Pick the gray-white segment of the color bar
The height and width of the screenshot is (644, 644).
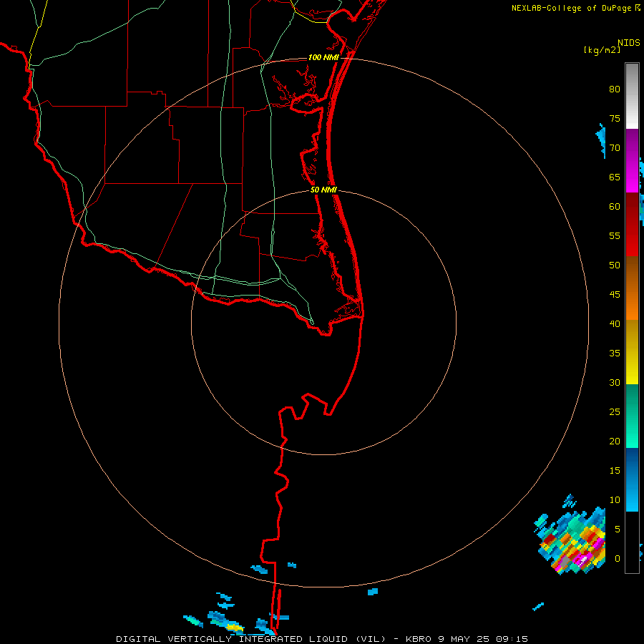(632, 96)
